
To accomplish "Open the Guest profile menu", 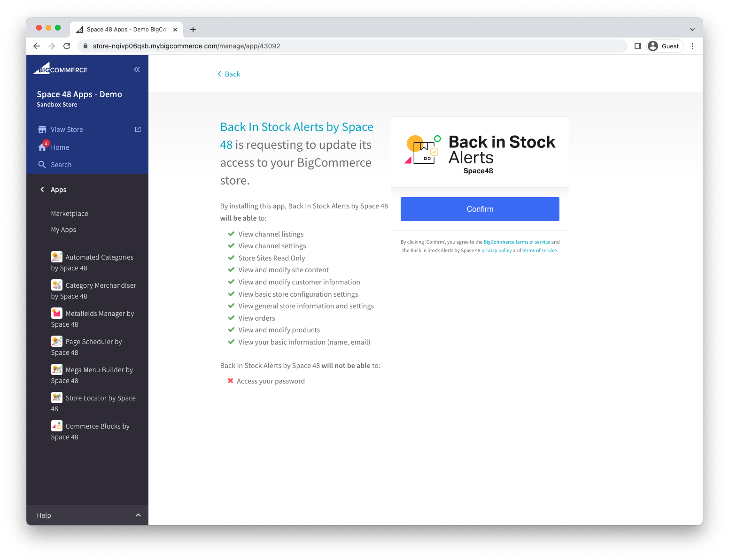I will tap(665, 46).
